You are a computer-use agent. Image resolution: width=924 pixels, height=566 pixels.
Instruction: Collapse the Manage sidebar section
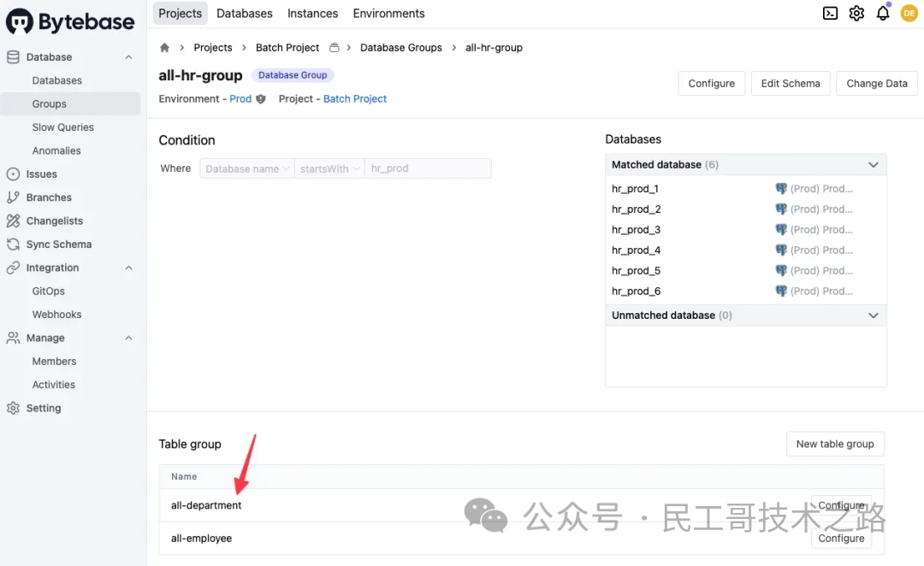(128, 338)
